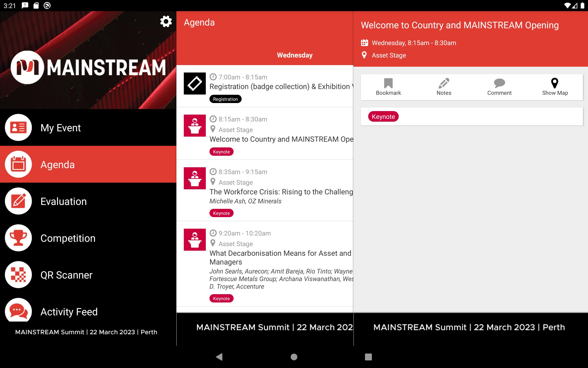The width and height of the screenshot is (588, 368).
Task: Bookmark this session
Action: [388, 87]
